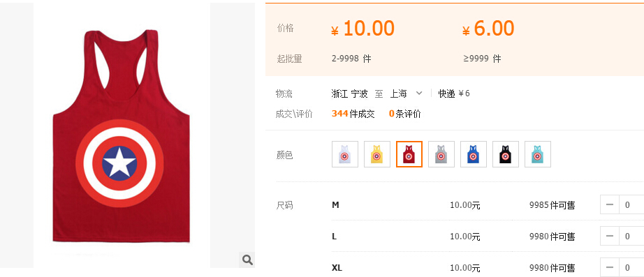Choose the black tank top color option

pos(506,154)
